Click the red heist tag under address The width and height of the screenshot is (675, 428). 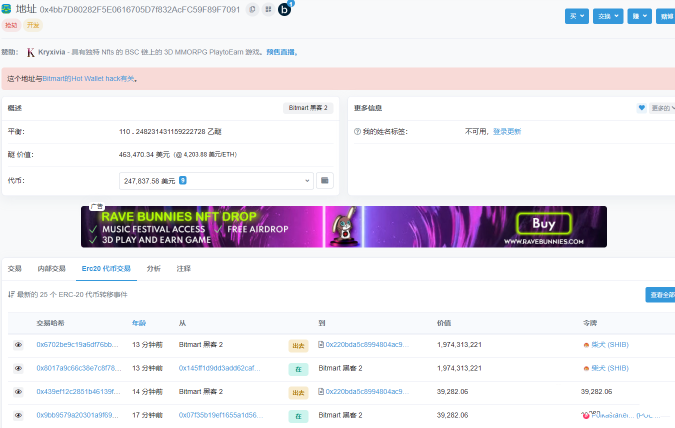point(11,25)
